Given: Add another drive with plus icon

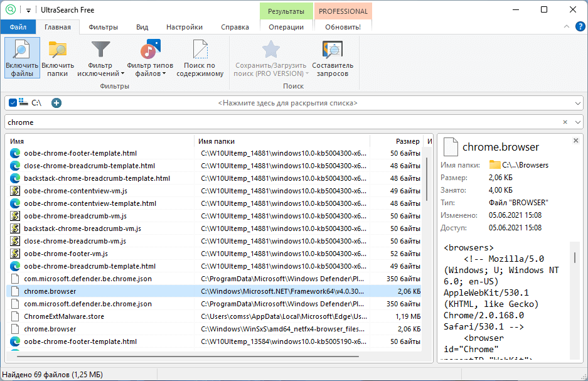Looking at the screenshot, I should point(56,103).
